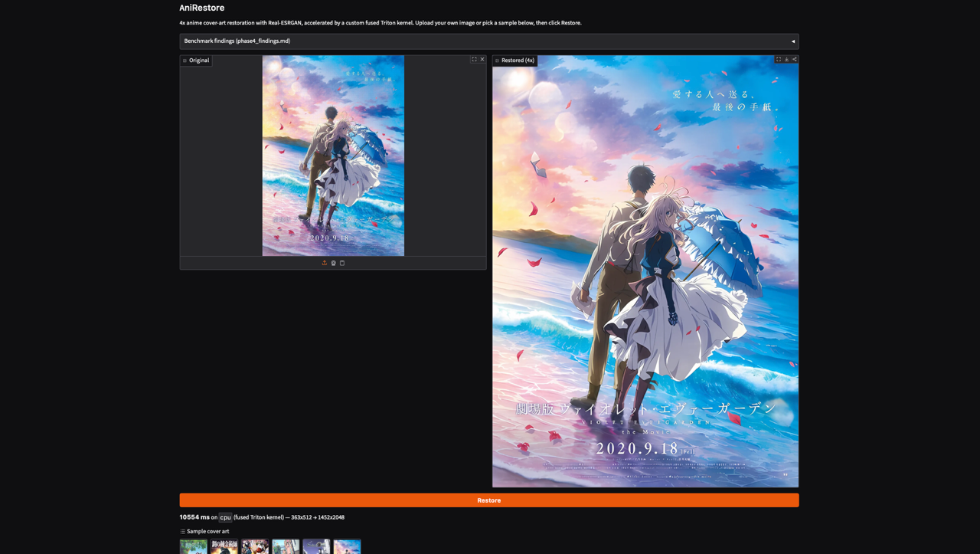The image size is (980, 554).
Task: Download the Restored (4x) image
Action: click(x=786, y=60)
